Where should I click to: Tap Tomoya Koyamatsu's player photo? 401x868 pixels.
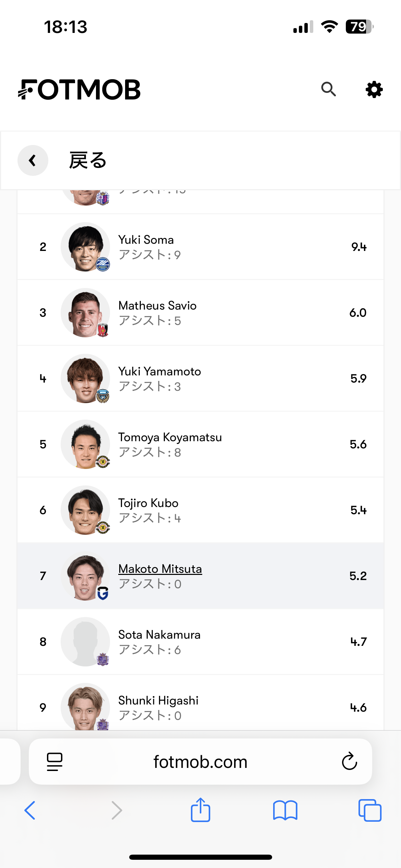[x=85, y=444]
